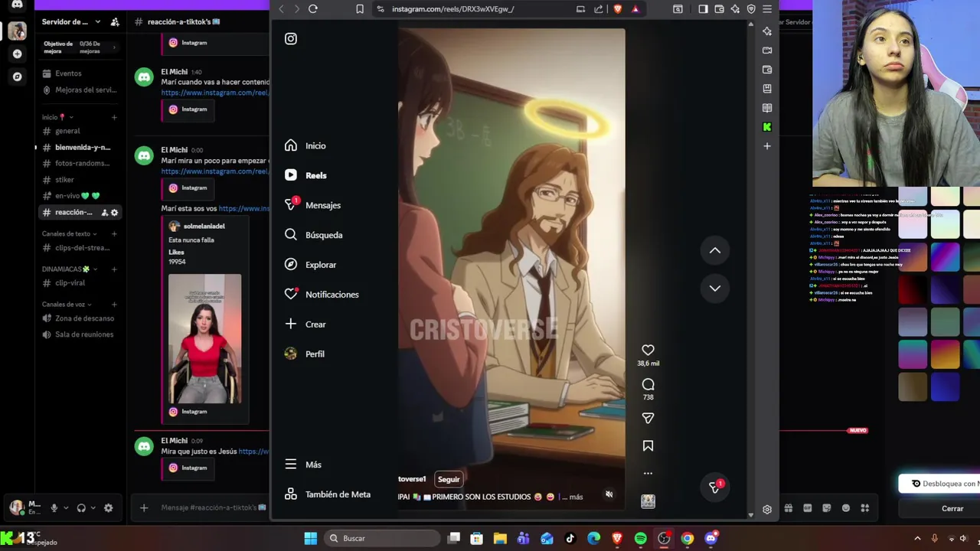Open the Más hamburger menu

tap(303, 465)
